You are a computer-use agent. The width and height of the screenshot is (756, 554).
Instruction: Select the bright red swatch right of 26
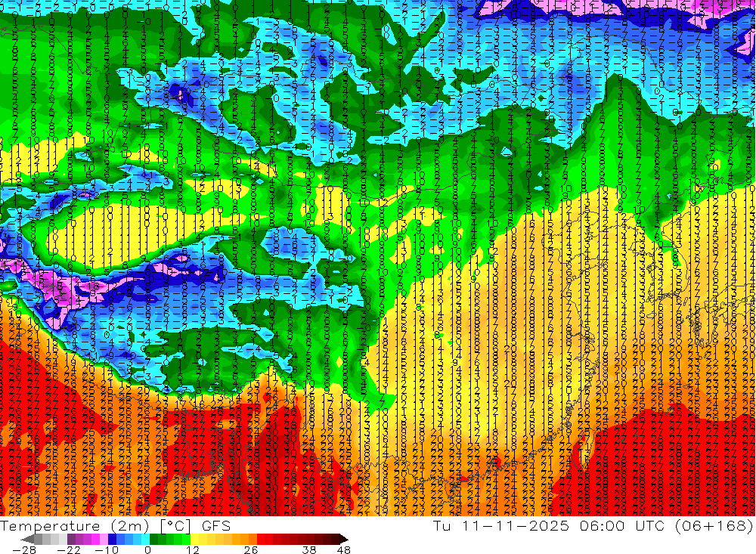tap(261, 539)
